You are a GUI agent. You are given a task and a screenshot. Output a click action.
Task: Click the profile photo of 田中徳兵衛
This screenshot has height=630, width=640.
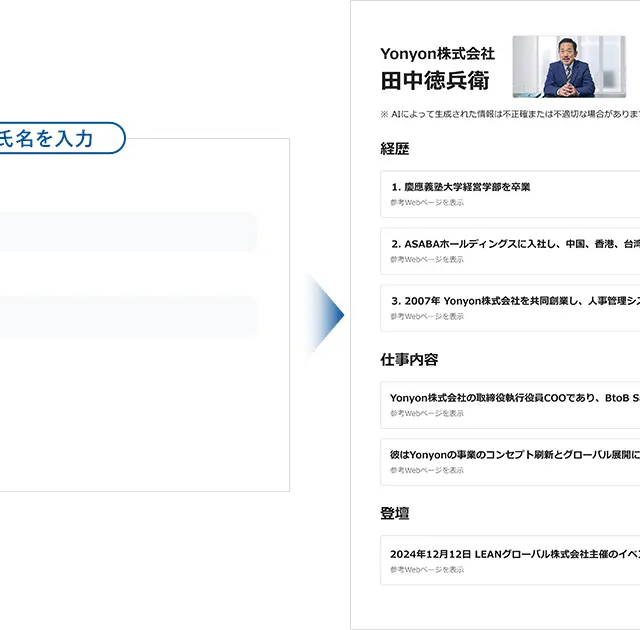[567, 67]
